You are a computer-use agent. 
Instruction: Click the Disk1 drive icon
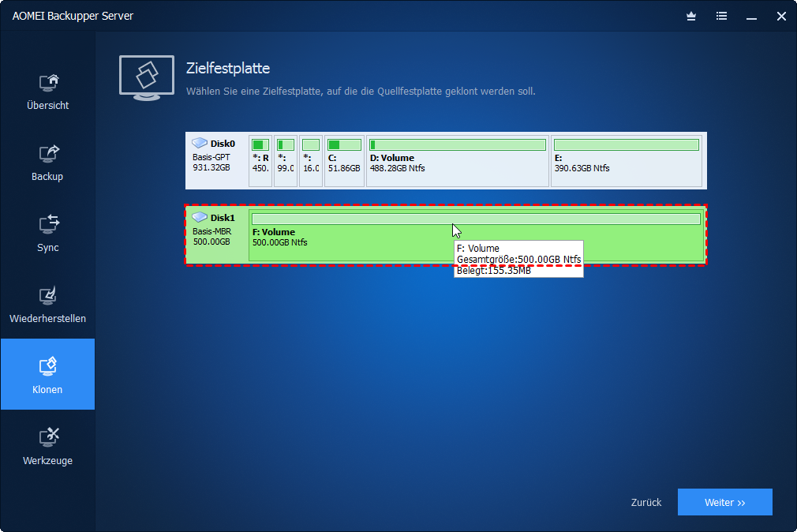point(200,217)
